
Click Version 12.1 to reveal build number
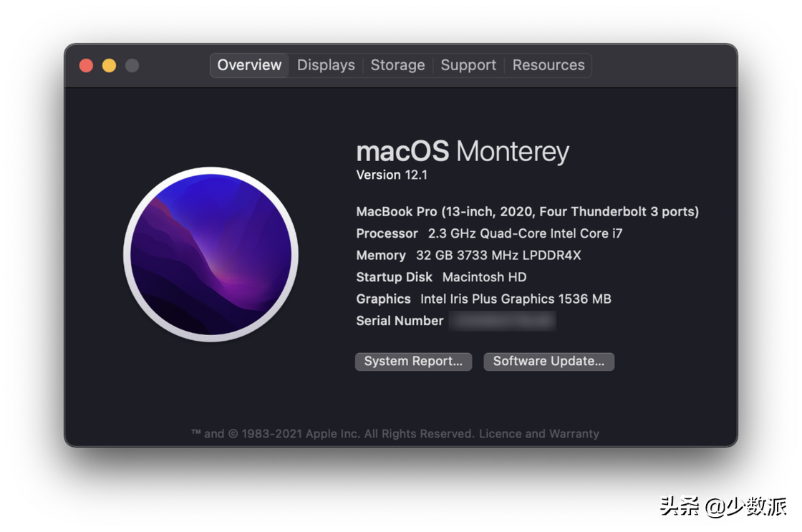[392, 175]
